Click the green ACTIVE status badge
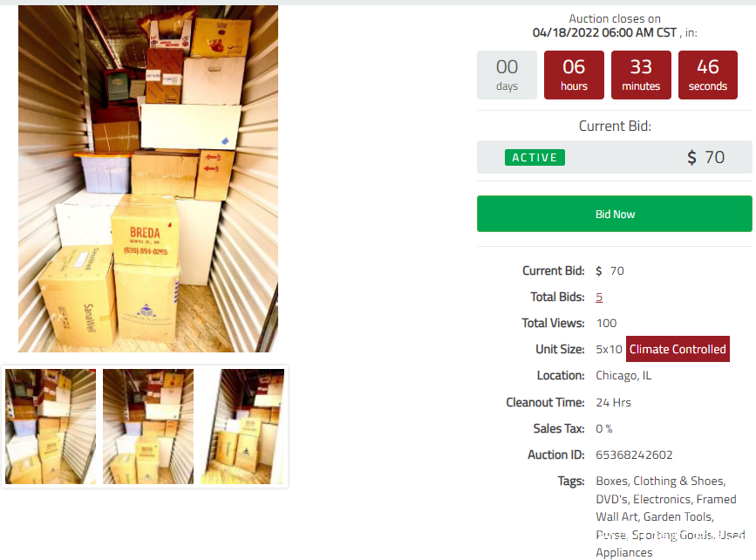Screen dimensions: 756x560 click(535, 157)
